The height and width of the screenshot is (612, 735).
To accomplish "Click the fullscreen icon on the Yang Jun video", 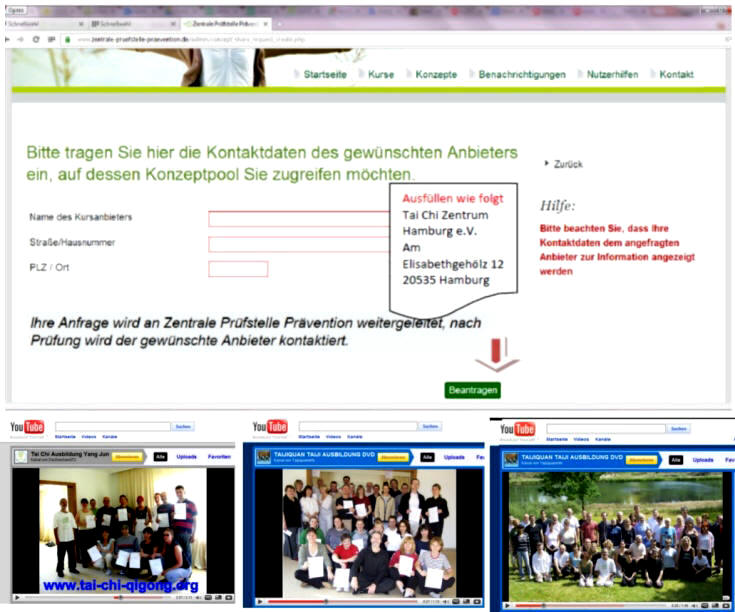I will tap(227, 596).
